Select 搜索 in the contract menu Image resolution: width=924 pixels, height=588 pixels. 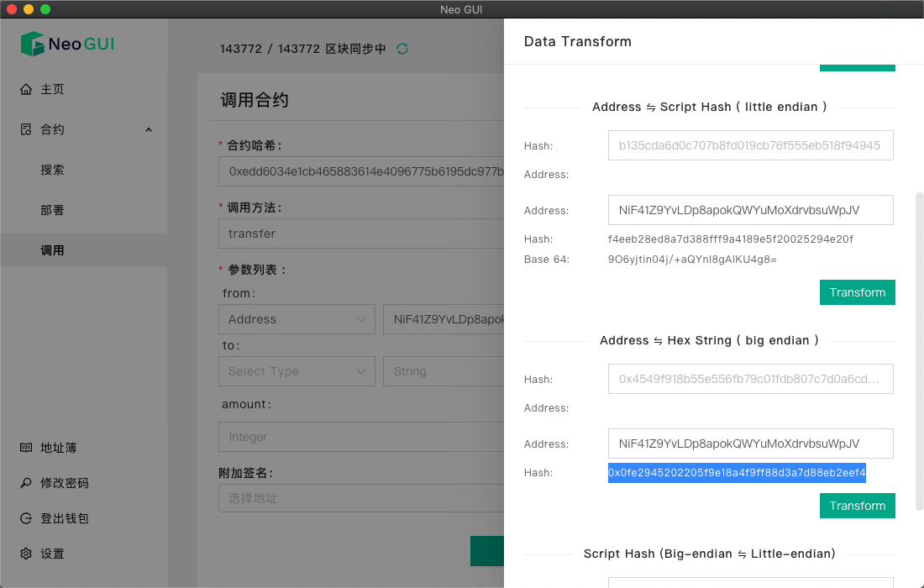(53, 170)
